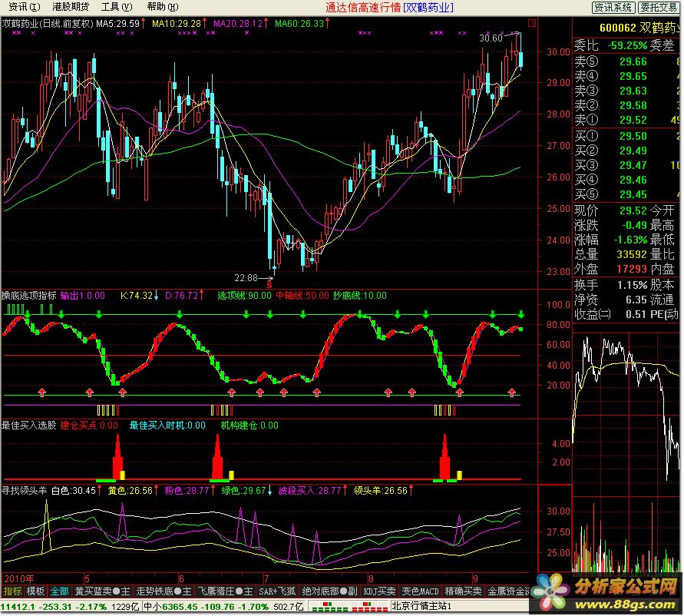
Task: Click the MA10:29.28 label
Action: tap(177, 24)
